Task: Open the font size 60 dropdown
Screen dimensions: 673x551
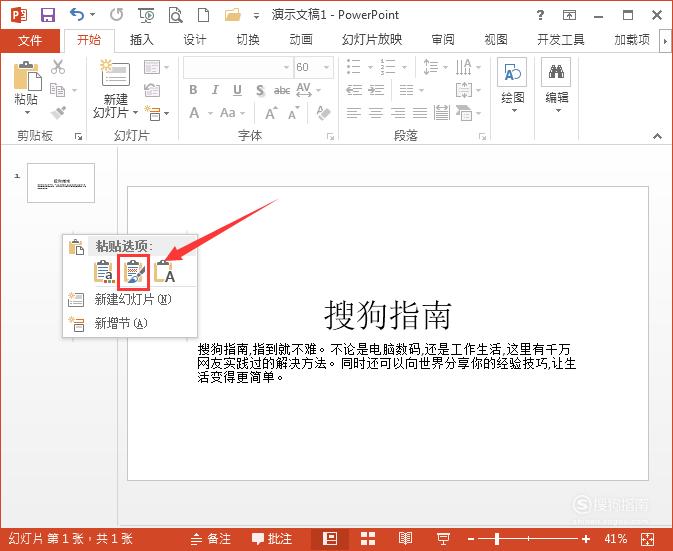Action: pos(326,67)
